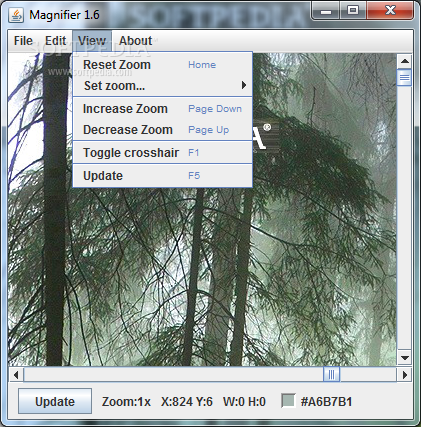
Task: Close the open View menu
Action: 92,41
